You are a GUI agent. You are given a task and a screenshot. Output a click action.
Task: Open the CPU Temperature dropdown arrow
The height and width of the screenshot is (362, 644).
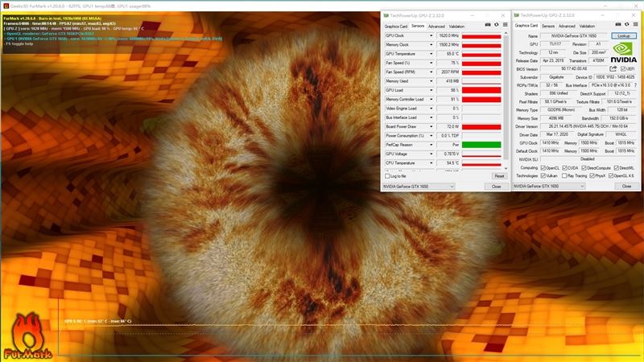click(x=431, y=163)
